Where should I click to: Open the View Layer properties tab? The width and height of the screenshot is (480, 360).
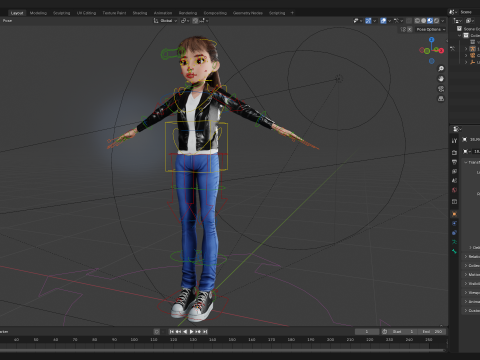coord(454,171)
